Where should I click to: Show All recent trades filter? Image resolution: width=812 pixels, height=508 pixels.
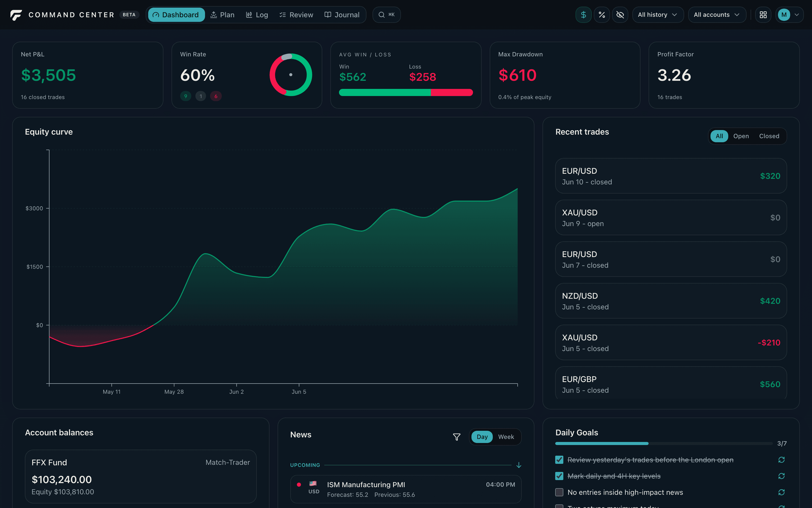719,136
